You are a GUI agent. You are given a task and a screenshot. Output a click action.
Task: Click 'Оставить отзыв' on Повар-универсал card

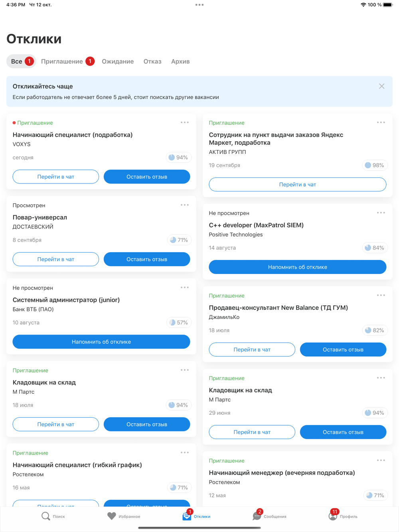pos(147,259)
